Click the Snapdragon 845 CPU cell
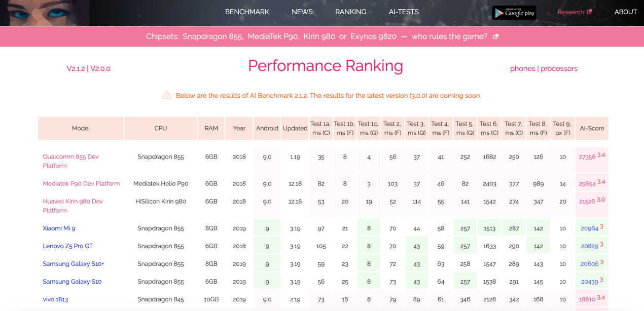 [x=161, y=299]
